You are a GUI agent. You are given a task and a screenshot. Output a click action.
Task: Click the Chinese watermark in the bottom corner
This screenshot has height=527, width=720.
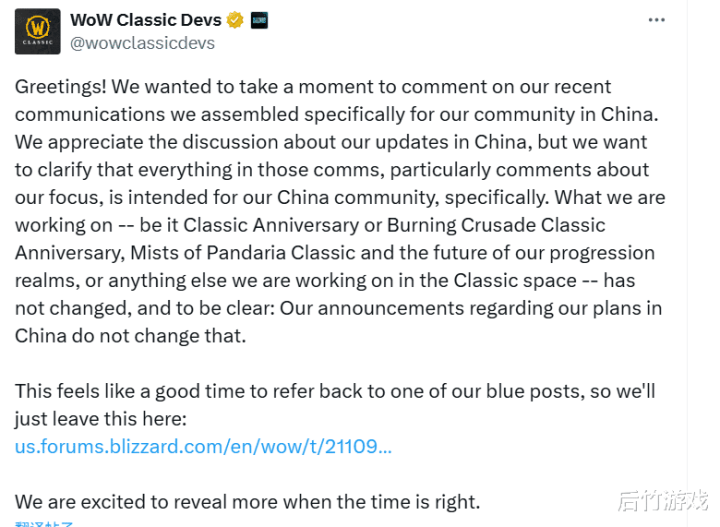(x=662, y=498)
